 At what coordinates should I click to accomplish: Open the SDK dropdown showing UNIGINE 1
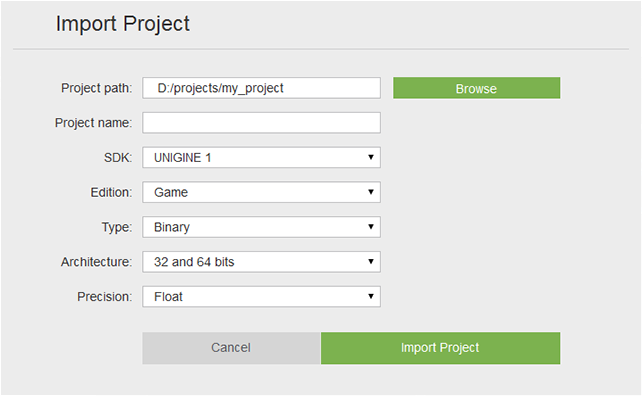[x=261, y=158]
